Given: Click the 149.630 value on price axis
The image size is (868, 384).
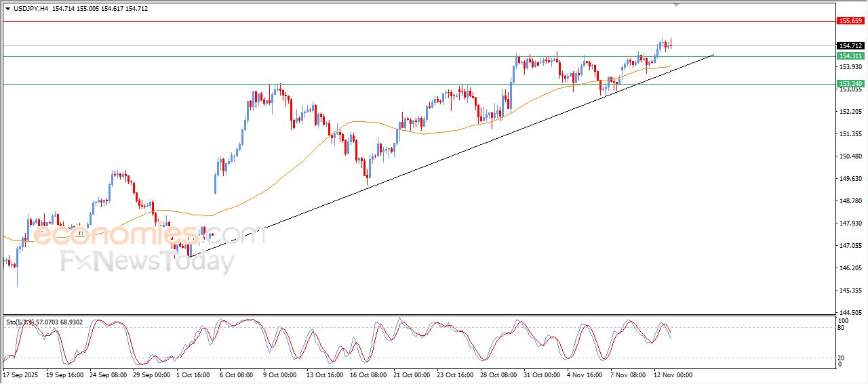Looking at the screenshot, I should [x=850, y=179].
